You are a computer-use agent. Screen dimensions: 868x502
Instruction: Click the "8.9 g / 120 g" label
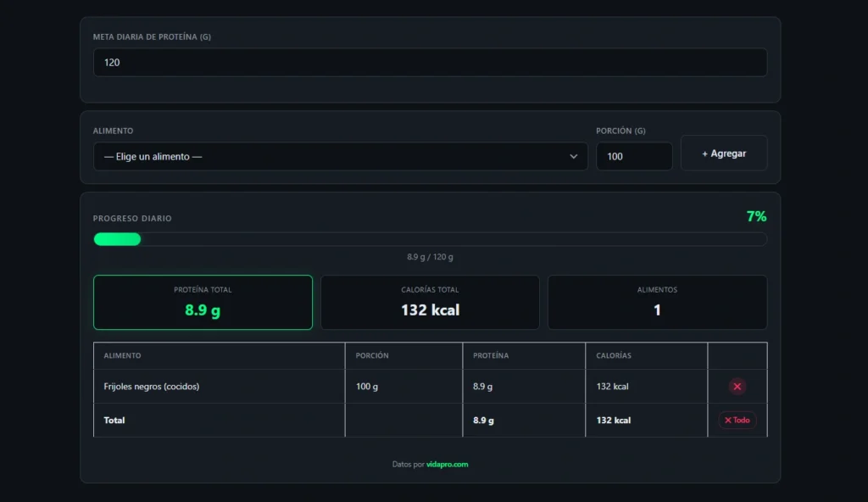coord(430,256)
